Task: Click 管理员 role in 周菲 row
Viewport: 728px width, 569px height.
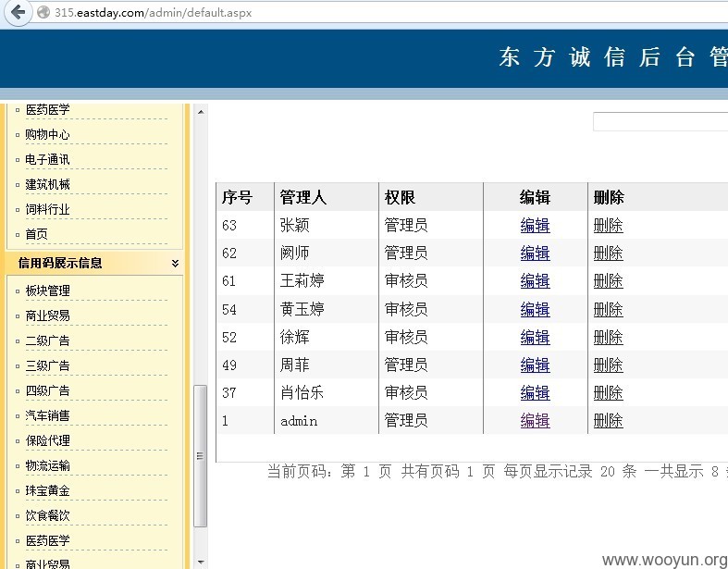Action: coord(406,365)
